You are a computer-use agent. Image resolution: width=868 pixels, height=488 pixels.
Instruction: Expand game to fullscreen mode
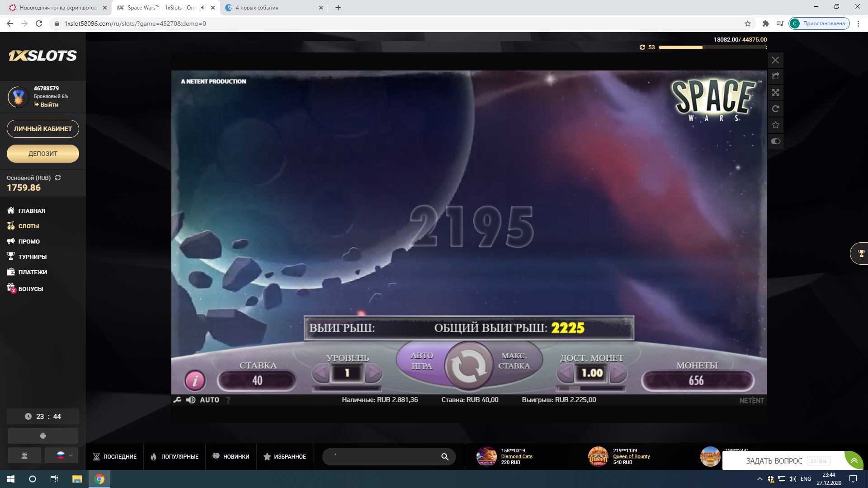[x=775, y=93]
